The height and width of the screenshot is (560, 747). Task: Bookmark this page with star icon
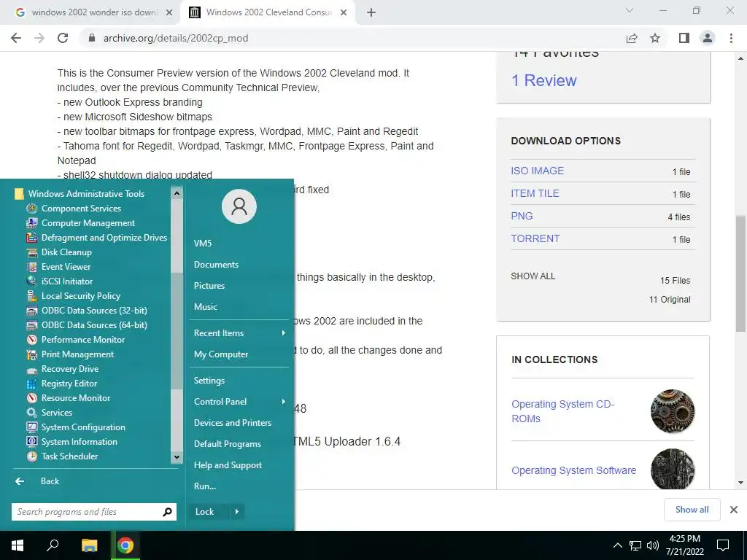point(655,38)
